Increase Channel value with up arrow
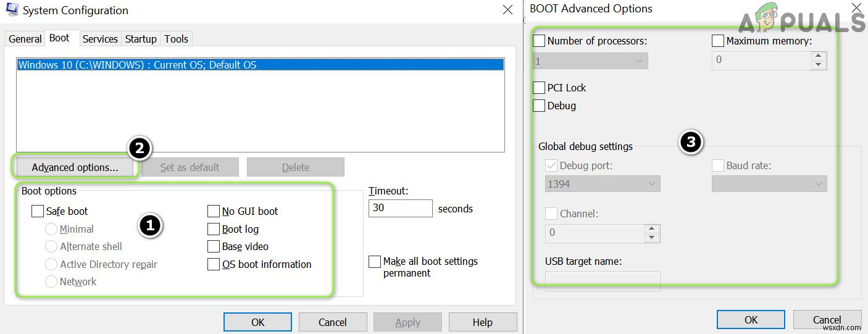Viewport: 868px width, 334px height. [x=653, y=228]
